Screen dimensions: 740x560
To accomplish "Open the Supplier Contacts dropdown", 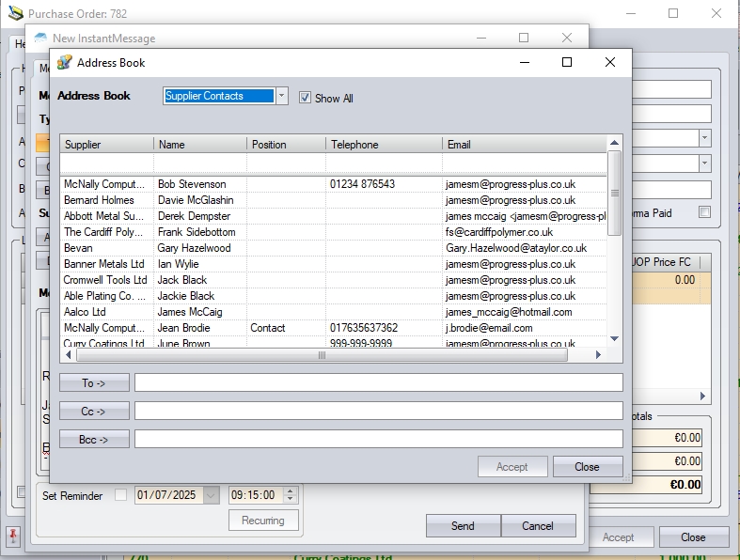I will pyautogui.click(x=281, y=96).
